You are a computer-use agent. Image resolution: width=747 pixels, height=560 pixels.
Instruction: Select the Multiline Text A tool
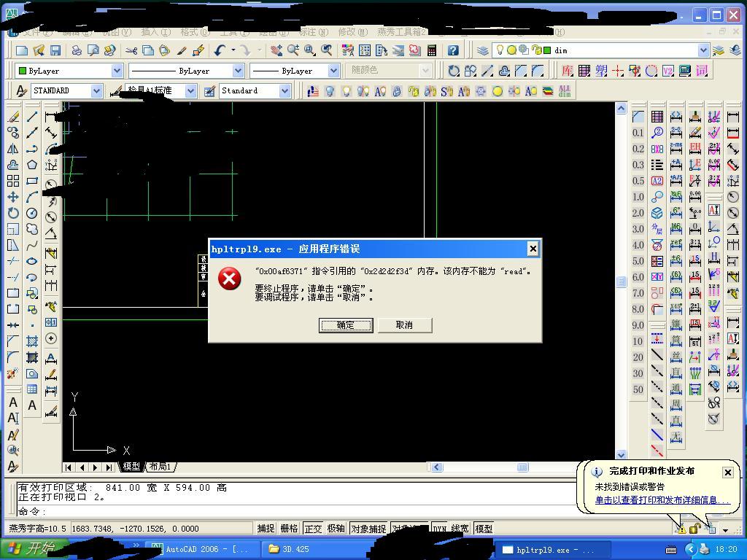(32, 405)
